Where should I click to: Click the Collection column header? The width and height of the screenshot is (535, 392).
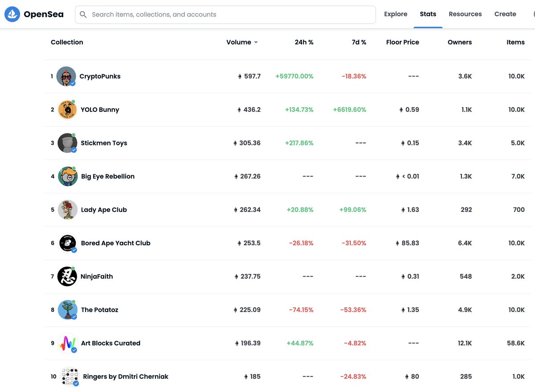pyautogui.click(x=67, y=42)
